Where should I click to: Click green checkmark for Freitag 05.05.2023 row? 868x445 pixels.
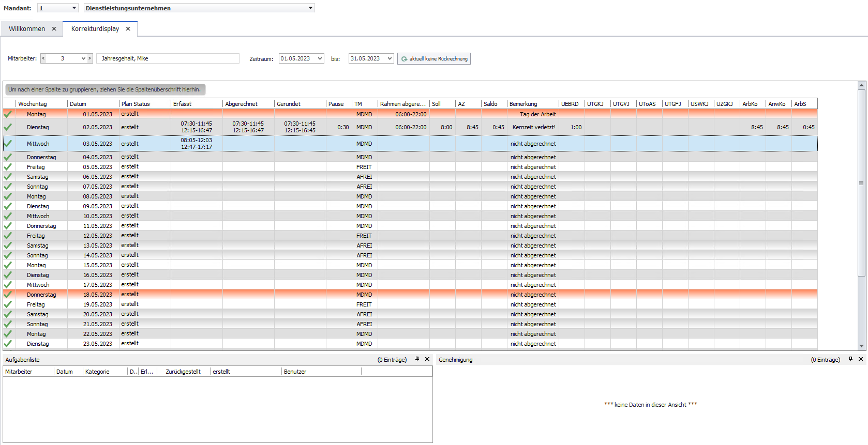coord(8,167)
